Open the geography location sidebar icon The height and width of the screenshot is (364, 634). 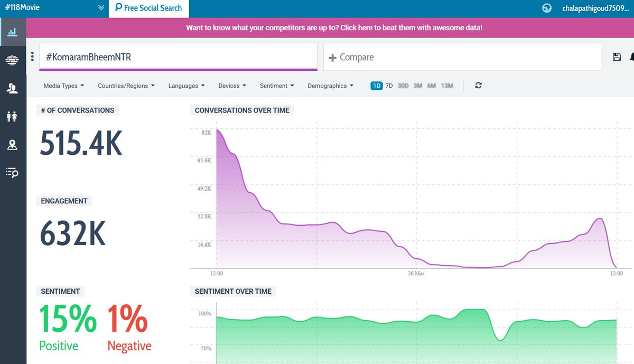12,144
